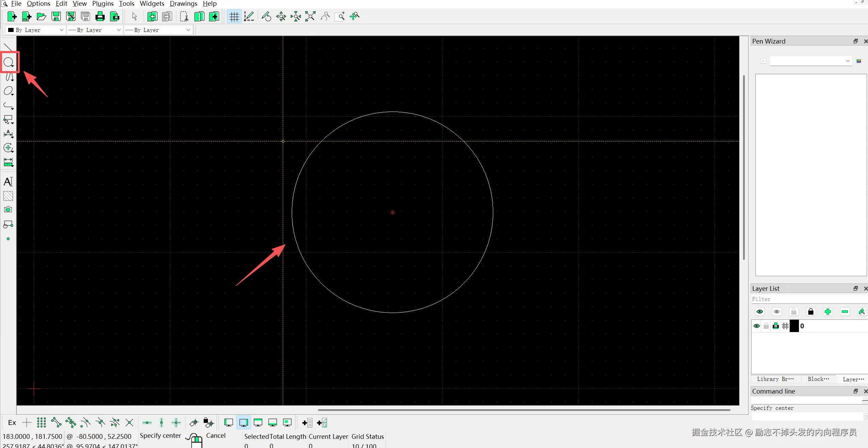Click New drawing icon
868x448 pixels.
tap(12, 16)
